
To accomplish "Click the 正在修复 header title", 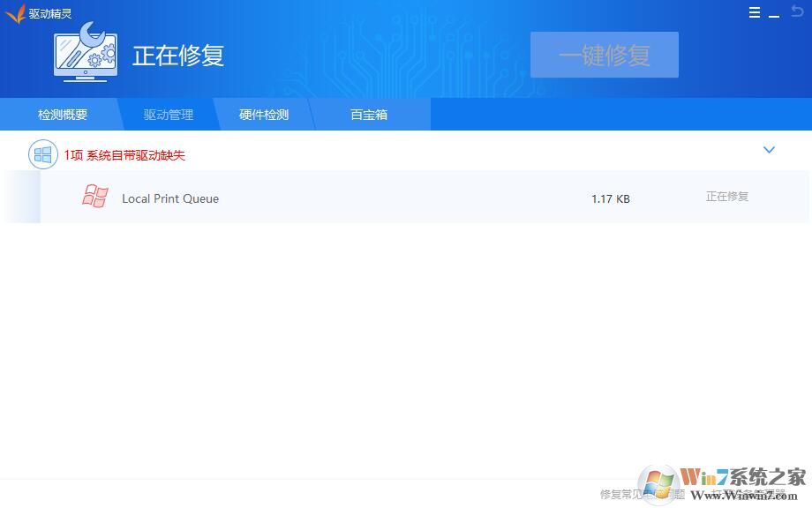I will pos(178,56).
